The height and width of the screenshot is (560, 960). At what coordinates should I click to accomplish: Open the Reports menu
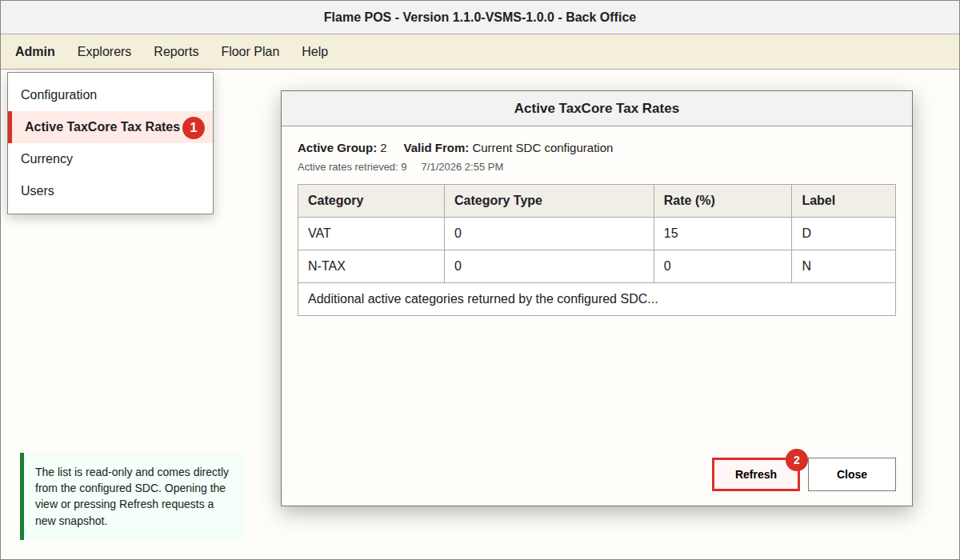point(176,51)
